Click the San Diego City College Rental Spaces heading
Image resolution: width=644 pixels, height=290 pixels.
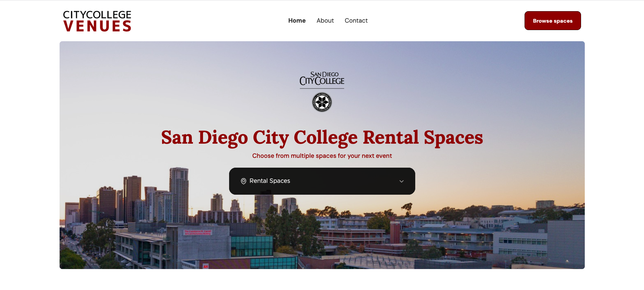point(322,138)
